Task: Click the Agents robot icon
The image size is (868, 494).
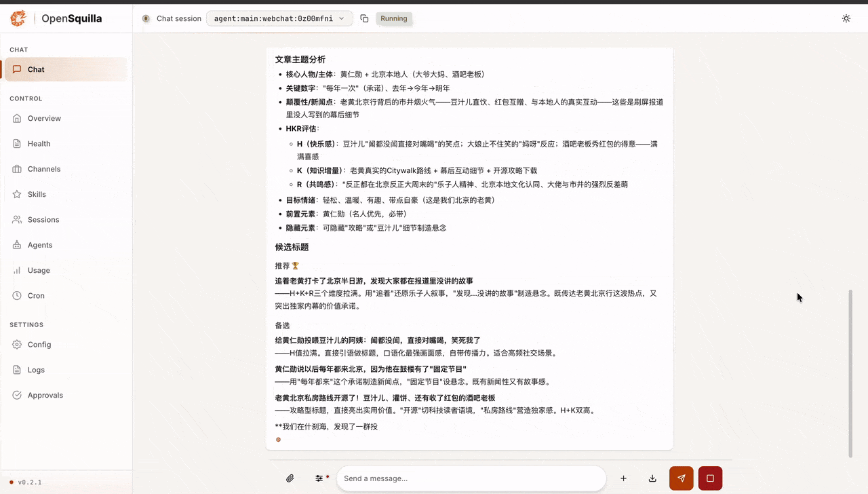Action: tap(17, 245)
